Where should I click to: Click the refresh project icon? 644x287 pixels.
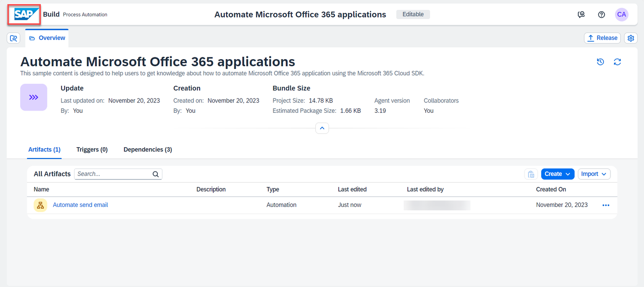pyautogui.click(x=618, y=62)
